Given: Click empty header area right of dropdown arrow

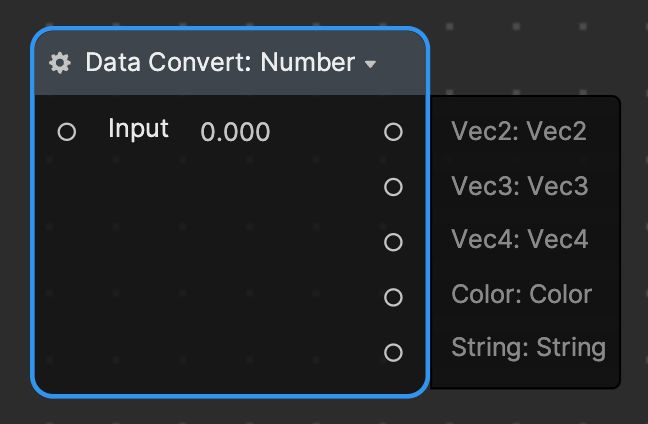Looking at the screenshot, I should pos(402,63).
